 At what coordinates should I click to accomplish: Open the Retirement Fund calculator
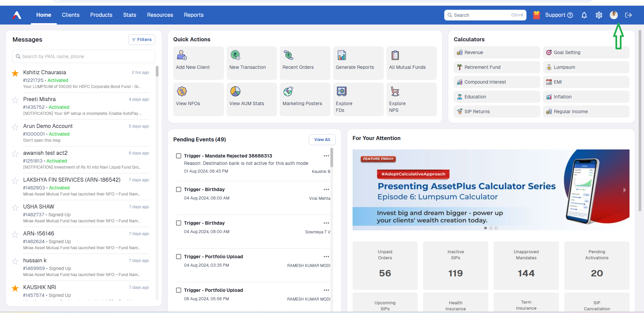tap(497, 67)
